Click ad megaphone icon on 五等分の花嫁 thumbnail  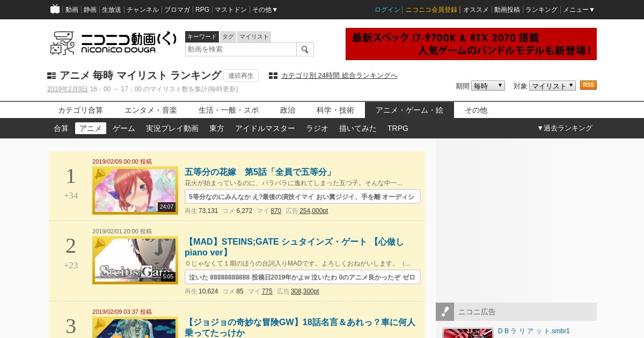point(100,173)
